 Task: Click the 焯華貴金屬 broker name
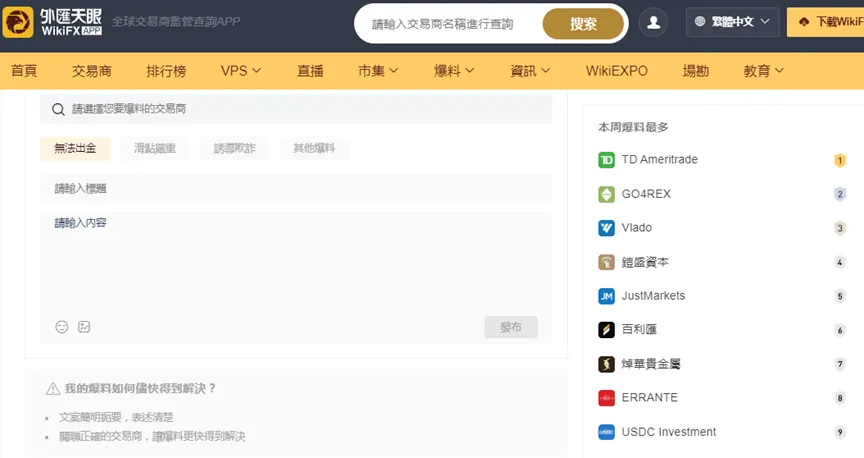[651, 364]
